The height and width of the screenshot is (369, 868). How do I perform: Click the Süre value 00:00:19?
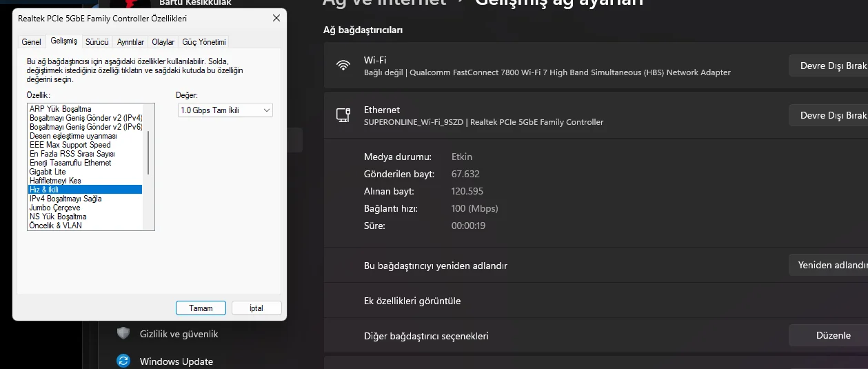[469, 226]
